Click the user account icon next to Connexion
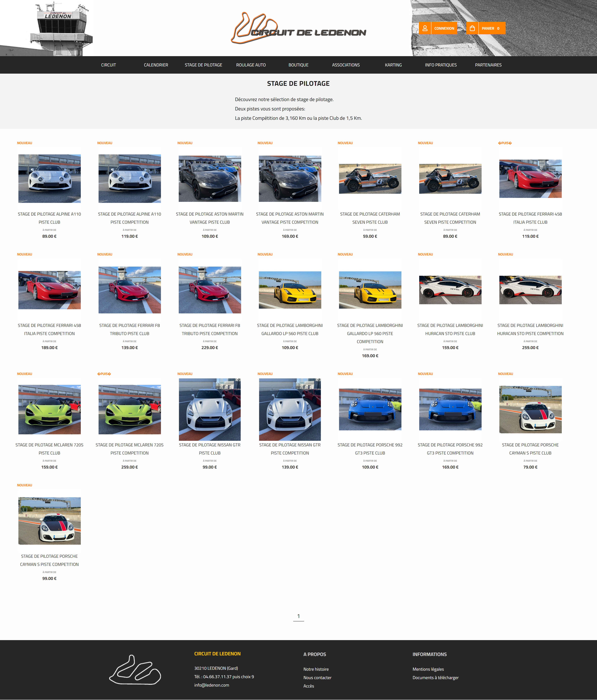Image resolution: width=597 pixels, height=700 pixels. pyautogui.click(x=425, y=28)
